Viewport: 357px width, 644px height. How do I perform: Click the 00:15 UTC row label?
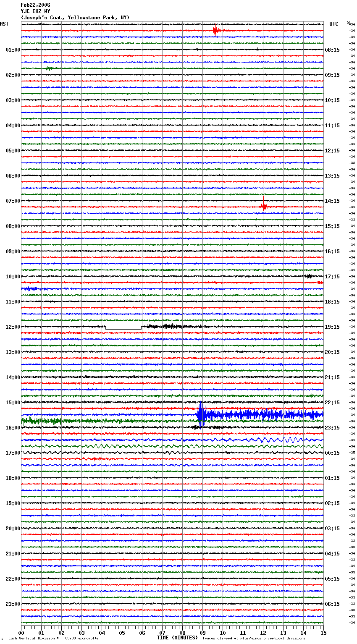(332, 453)
